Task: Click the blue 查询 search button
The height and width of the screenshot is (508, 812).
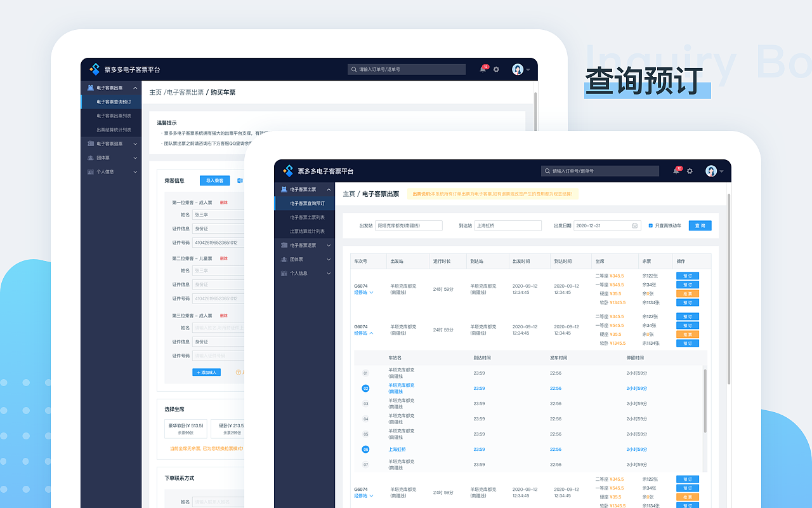Action: pos(700,225)
